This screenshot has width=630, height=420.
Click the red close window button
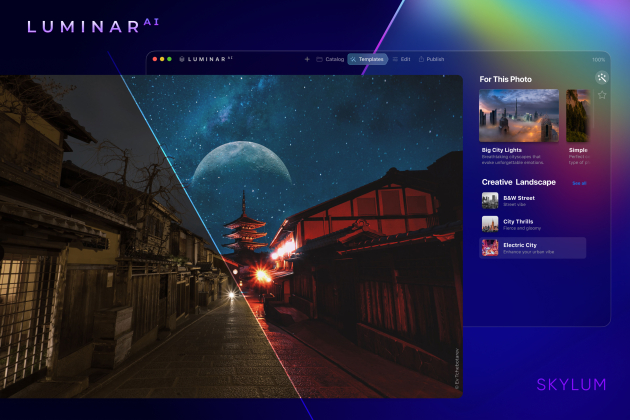point(155,59)
